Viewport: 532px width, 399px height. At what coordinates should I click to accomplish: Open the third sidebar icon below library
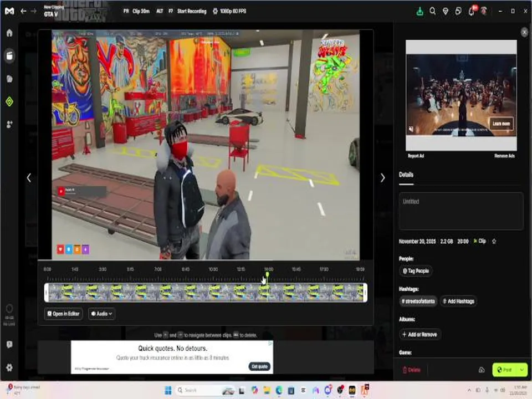9,79
